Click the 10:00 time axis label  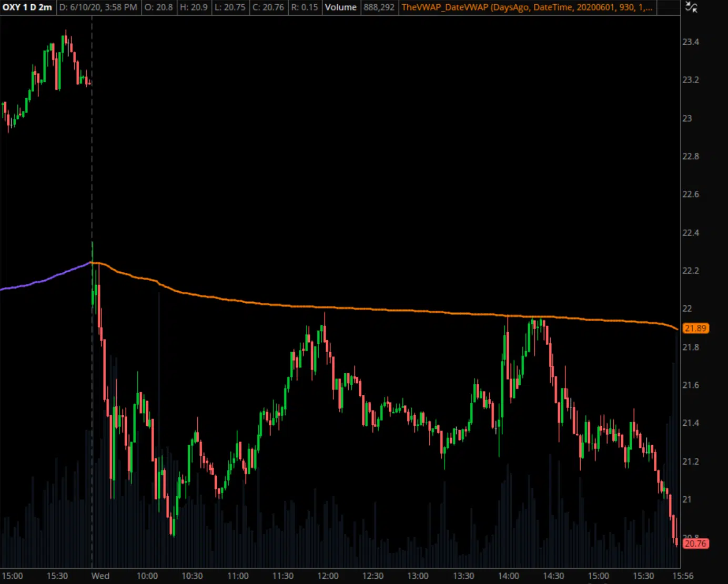click(x=147, y=576)
